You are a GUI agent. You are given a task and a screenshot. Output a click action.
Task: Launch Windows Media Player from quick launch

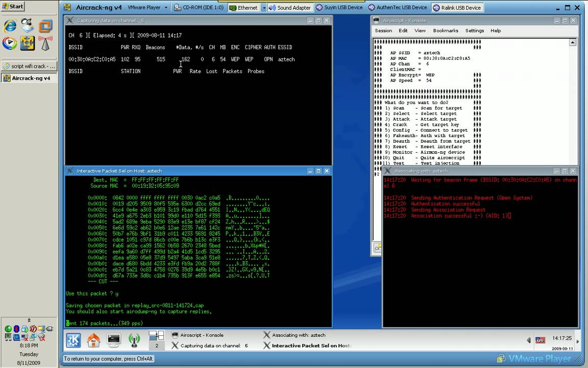[x=10, y=43]
